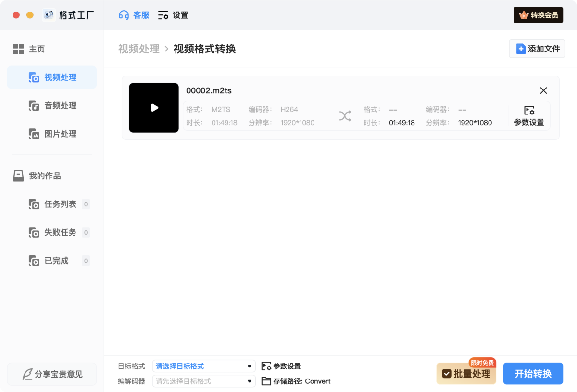The width and height of the screenshot is (577, 392).
Task: Toggle the 批量处理 checkbox
Action: (x=447, y=374)
